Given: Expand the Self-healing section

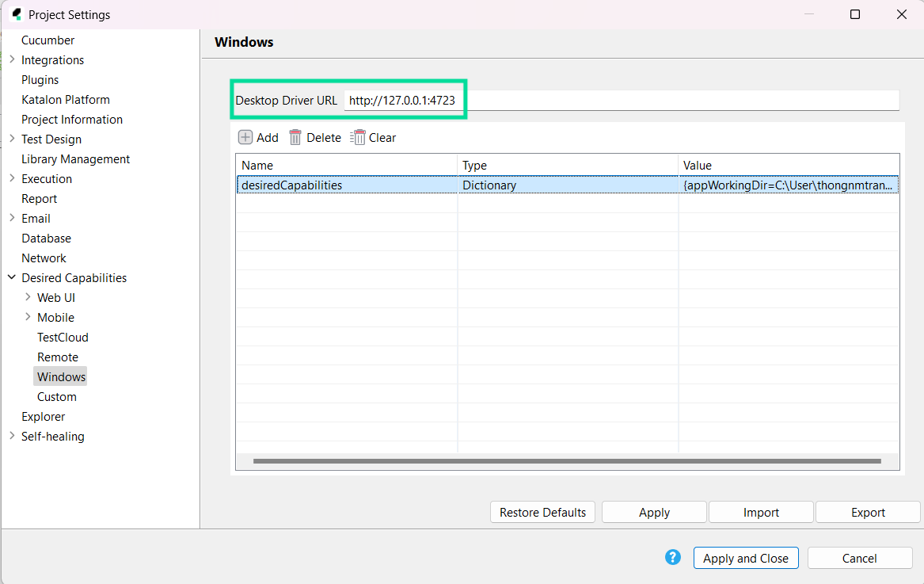Looking at the screenshot, I should [x=11, y=436].
